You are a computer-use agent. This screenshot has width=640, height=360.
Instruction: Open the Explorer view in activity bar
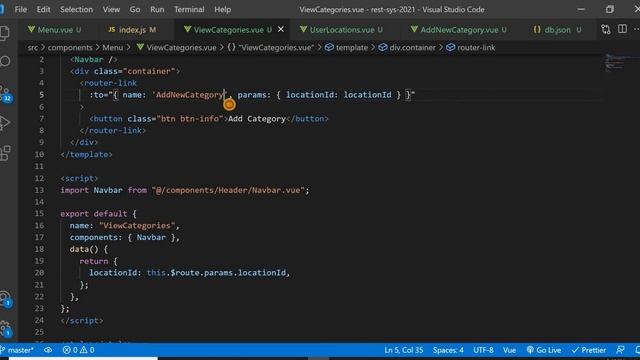point(5,33)
